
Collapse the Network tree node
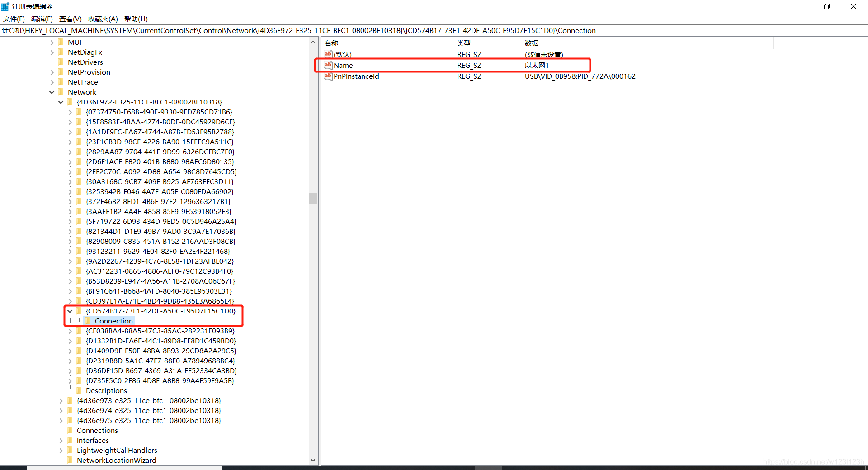[52, 92]
